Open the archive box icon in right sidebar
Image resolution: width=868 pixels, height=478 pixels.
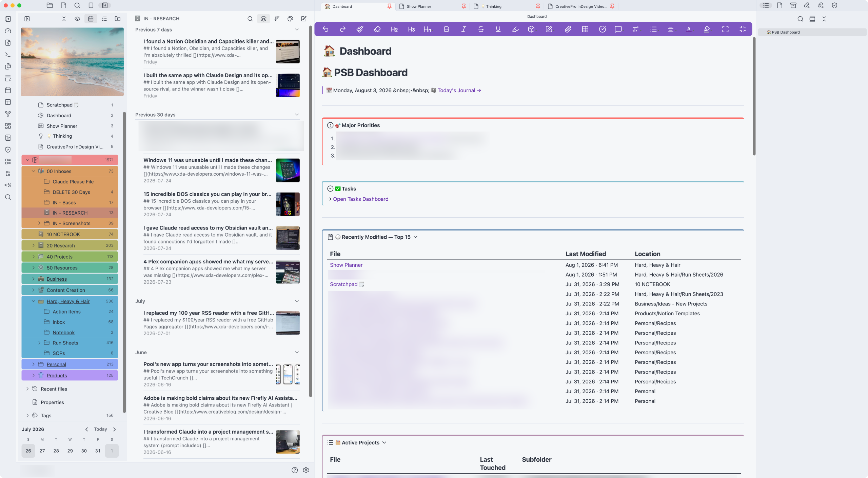pos(793,5)
